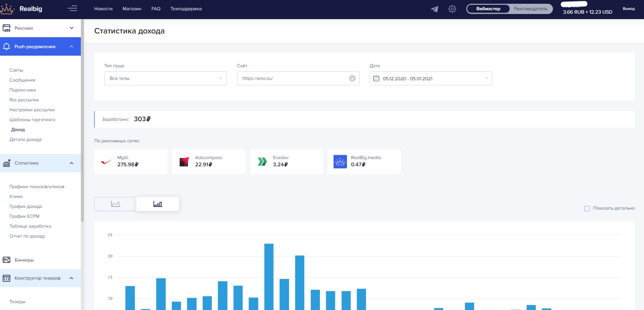
Task: Click the Mgid network logo
Action: (x=106, y=162)
